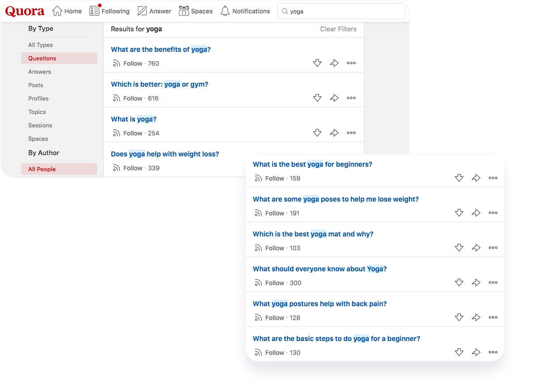Open Spaces from the top navigation

click(x=196, y=11)
